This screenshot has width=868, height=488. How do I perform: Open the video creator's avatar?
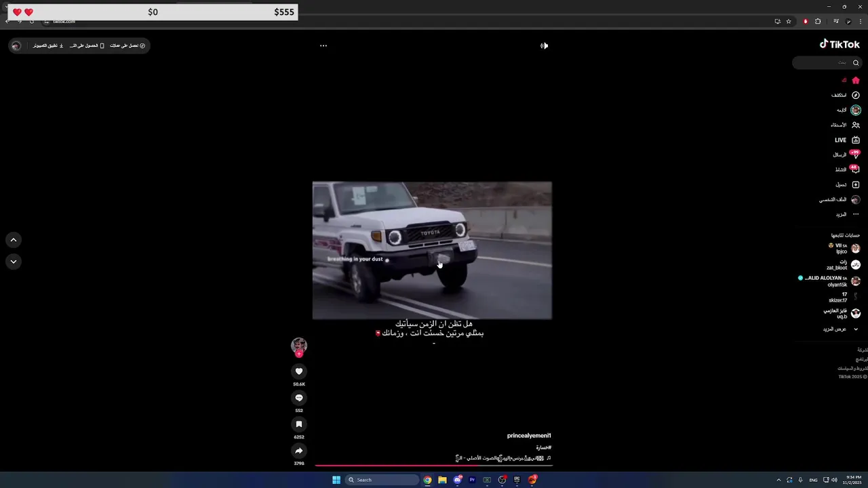(299, 345)
